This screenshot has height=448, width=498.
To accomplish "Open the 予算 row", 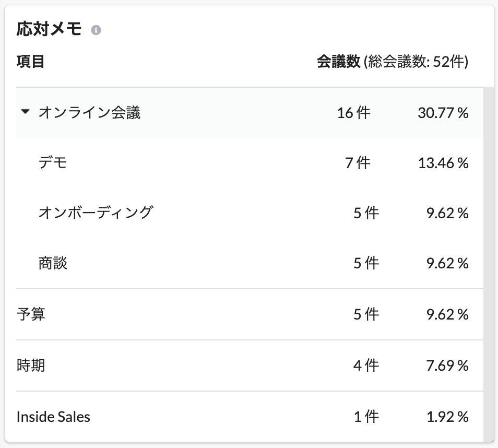I will 250,314.
